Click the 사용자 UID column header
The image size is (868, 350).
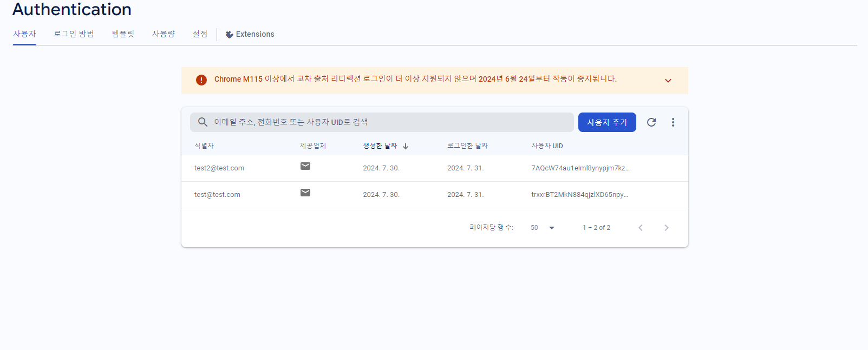click(547, 146)
